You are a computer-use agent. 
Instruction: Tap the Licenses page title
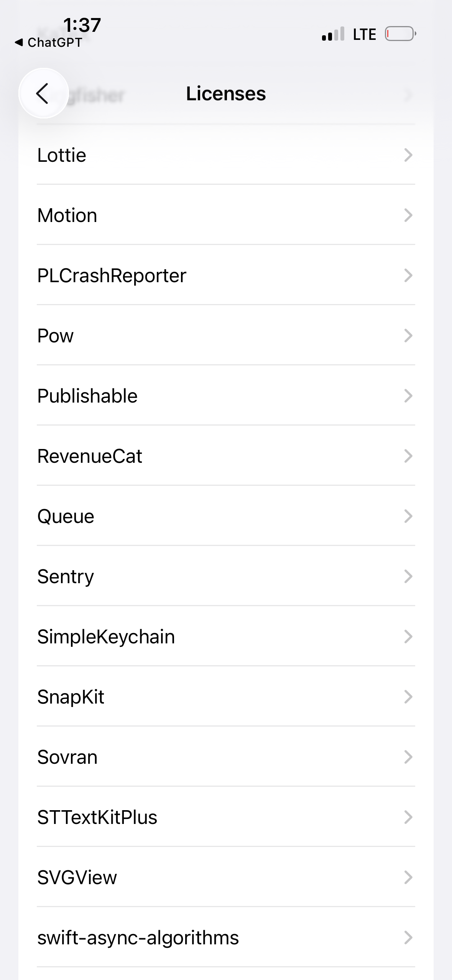pos(226,94)
